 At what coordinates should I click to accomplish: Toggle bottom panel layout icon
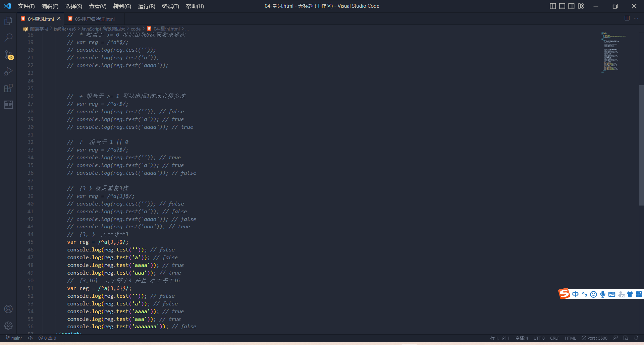point(562,6)
